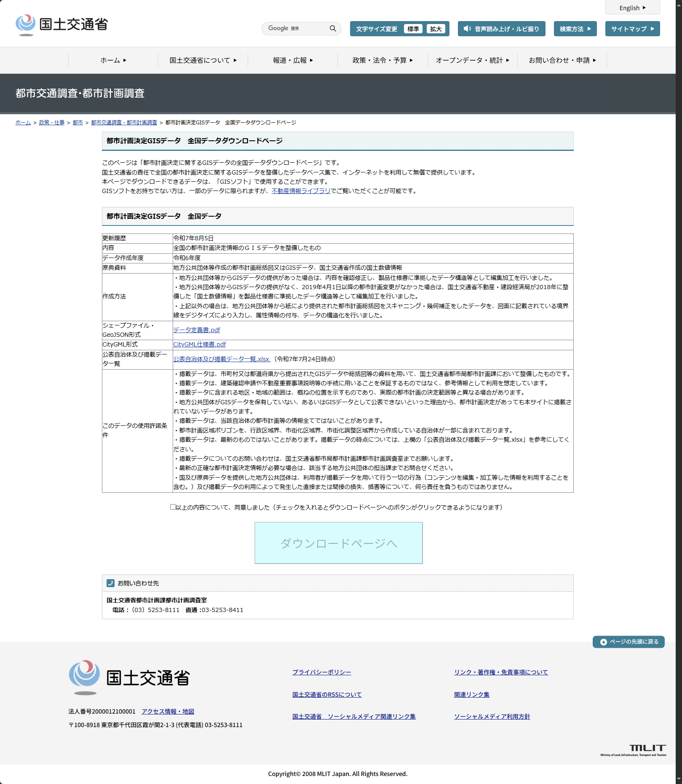Click the サイトマップ button
The height and width of the screenshot is (784, 682).
coord(632,29)
